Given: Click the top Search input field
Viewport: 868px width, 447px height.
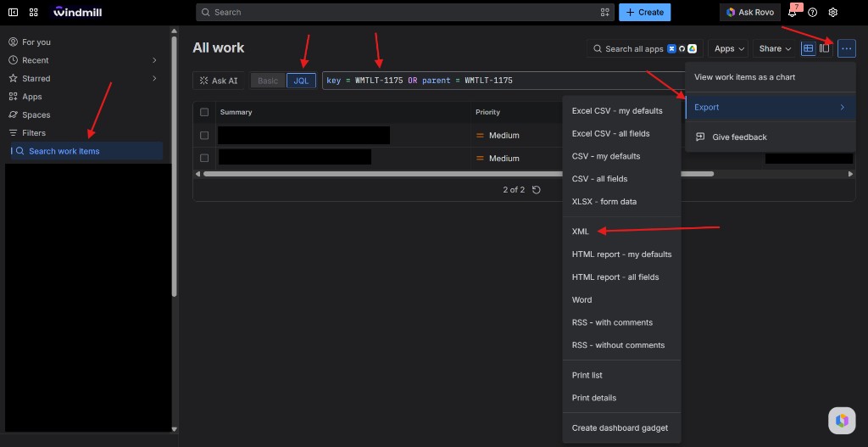Looking at the screenshot, I should point(404,12).
